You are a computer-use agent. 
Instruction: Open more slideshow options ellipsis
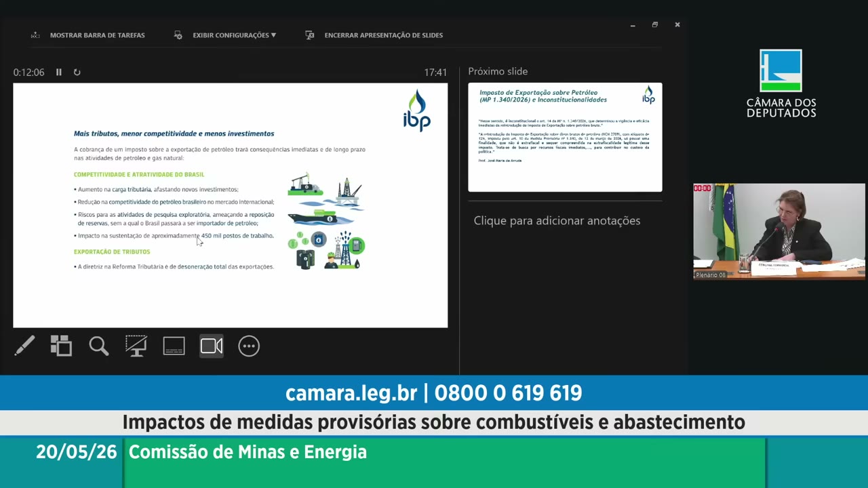[x=249, y=346]
